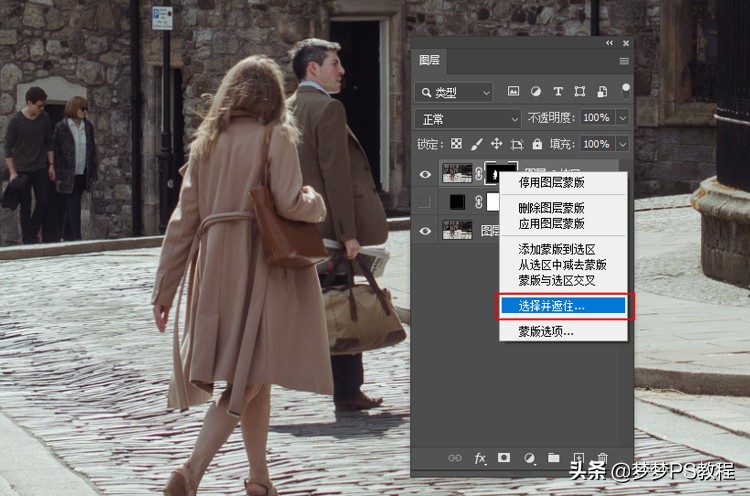Click the pixel layer filter icon
This screenshot has height=496, width=750.
click(x=514, y=92)
